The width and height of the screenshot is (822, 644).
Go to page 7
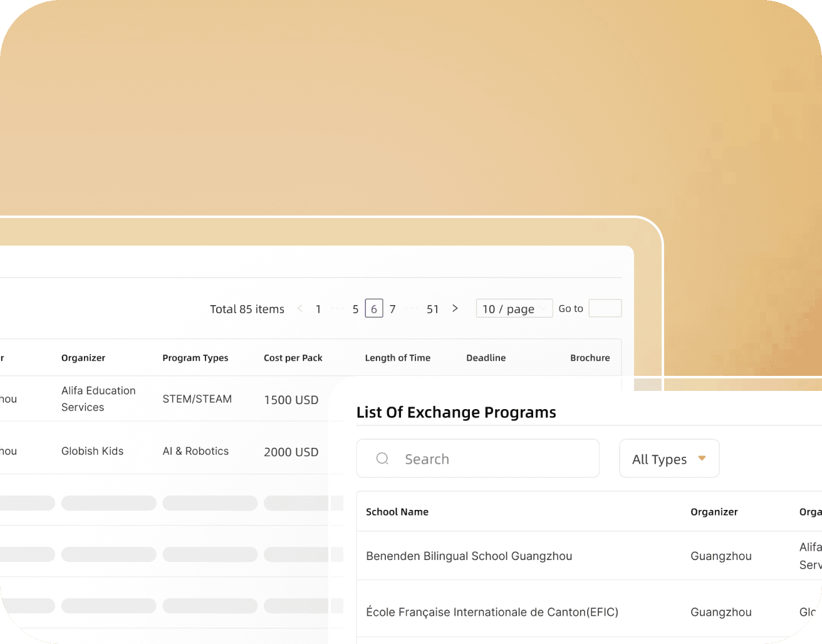click(x=393, y=309)
